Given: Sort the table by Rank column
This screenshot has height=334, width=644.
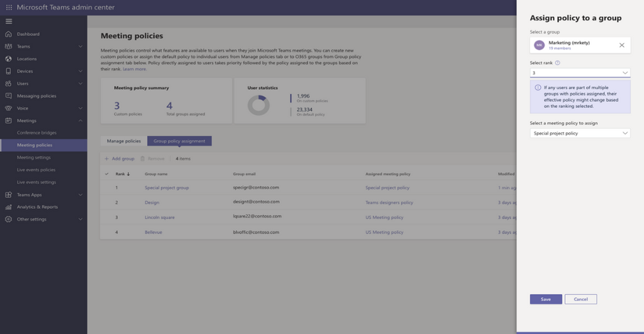Looking at the screenshot, I should pyautogui.click(x=122, y=174).
